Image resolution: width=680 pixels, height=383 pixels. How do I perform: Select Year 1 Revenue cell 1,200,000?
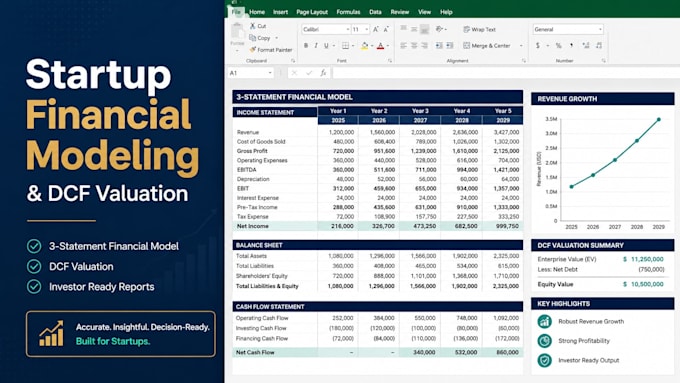[x=341, y=132]
